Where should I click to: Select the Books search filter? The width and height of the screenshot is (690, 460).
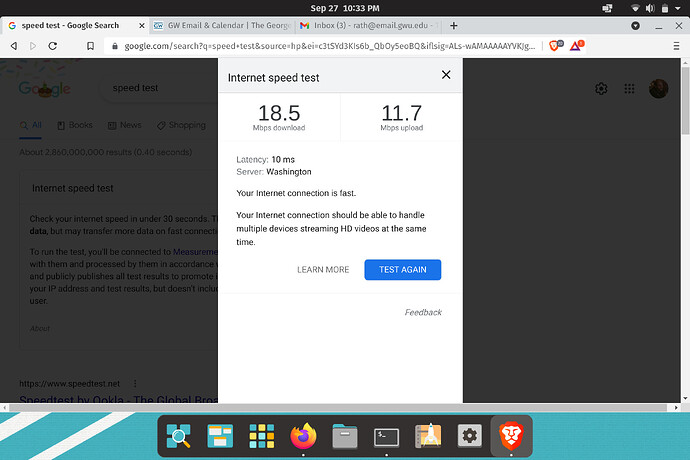point(75,125)
